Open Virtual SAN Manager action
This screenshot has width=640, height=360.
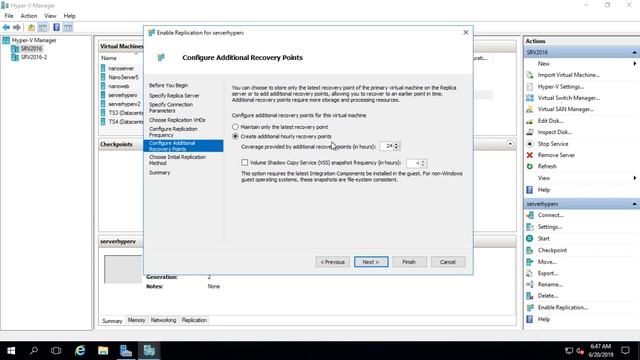click(x=565, y=109)
